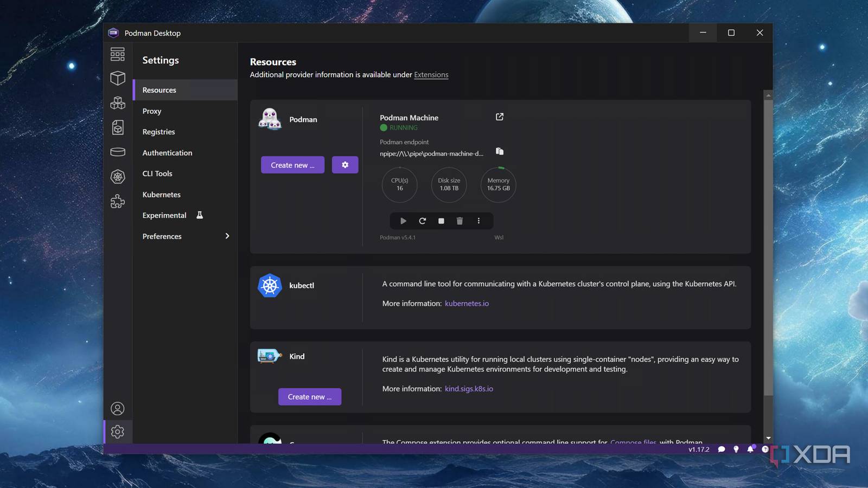The width and height of the screenshot is (868, 488).
Task: Delete the Podman Machine
Action: coord(459,221)
